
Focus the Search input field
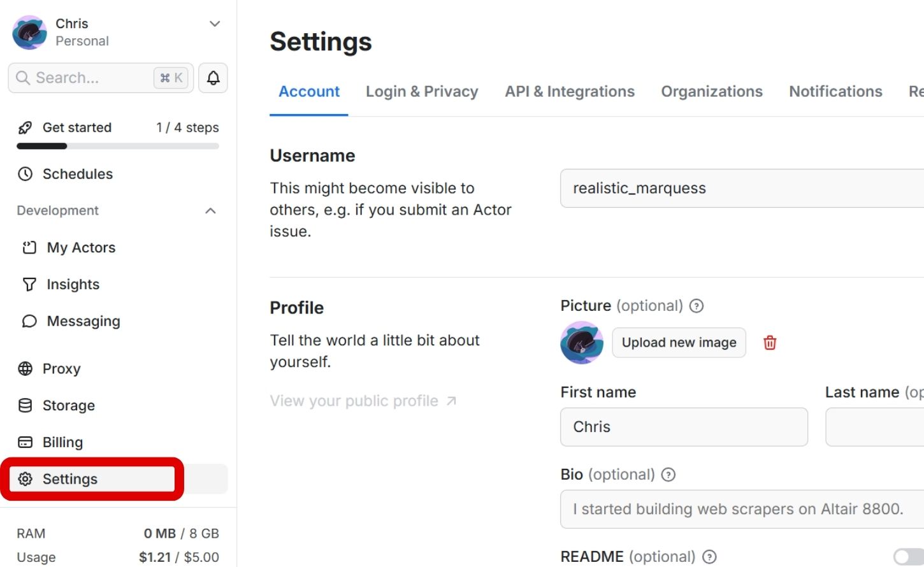[x=89, y=78]
